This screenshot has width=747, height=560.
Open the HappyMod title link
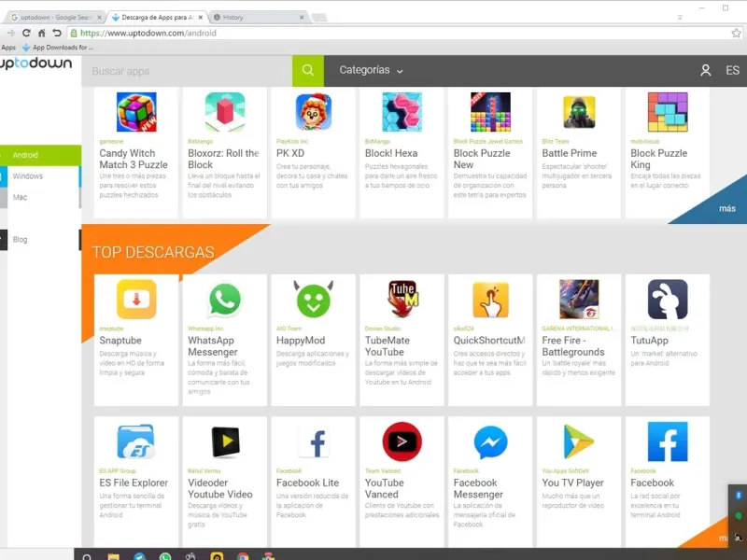[301, 341]
